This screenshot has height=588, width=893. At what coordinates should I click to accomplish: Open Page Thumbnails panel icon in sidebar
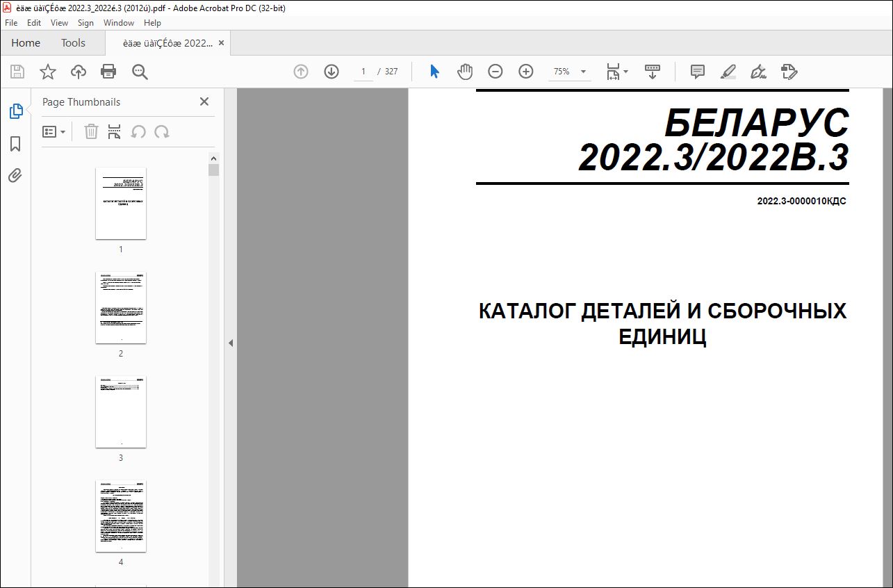click(x=15, y=111)
